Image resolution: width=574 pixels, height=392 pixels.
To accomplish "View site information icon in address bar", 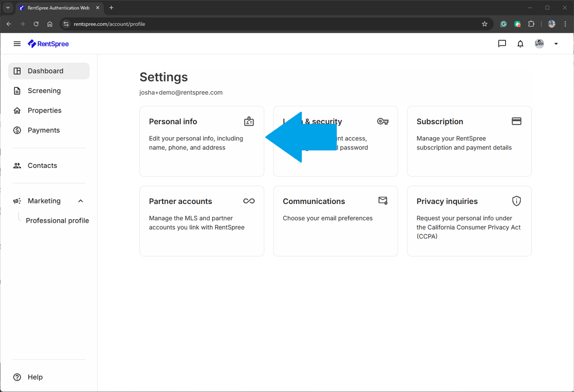I will (66, 24).
